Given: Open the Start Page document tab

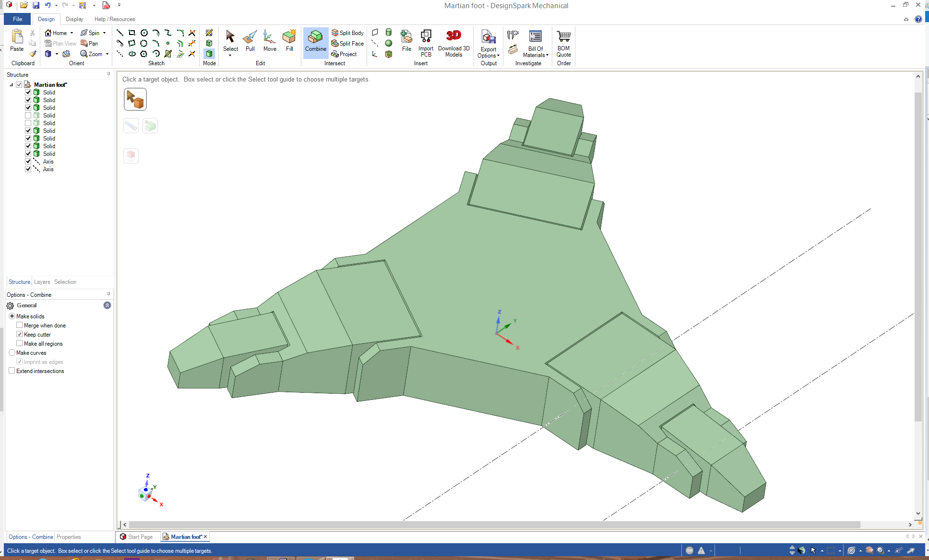Looking at the screenshot, I should 136,537.
